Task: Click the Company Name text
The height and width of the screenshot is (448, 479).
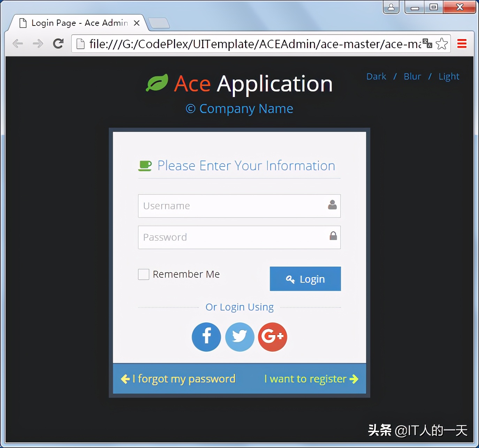Action: coord(239,109)
